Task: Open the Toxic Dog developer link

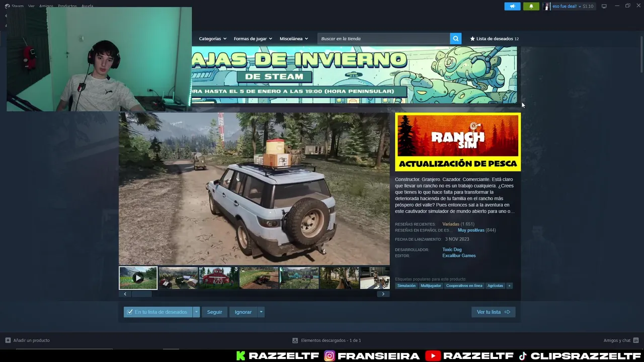Action: 452,249
